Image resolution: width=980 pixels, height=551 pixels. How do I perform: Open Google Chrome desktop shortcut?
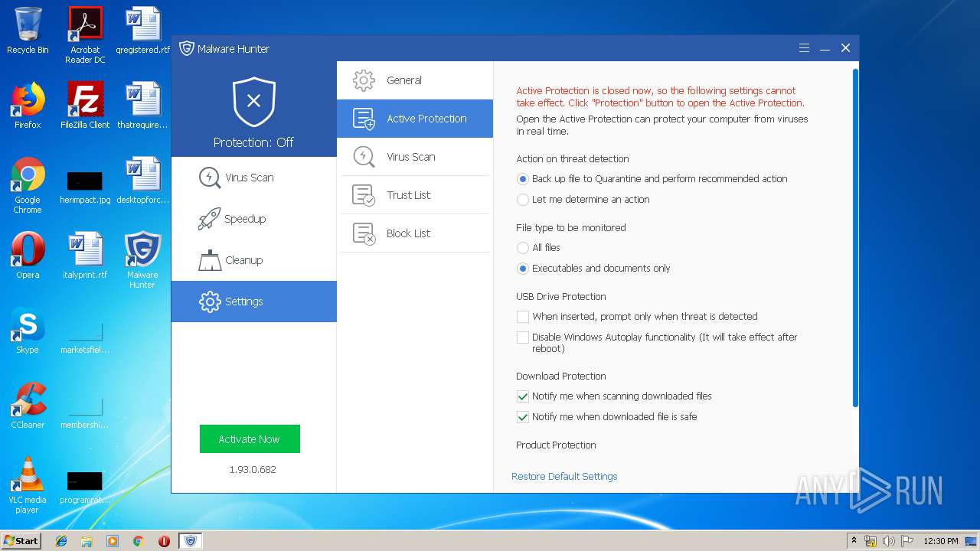[28, 186]
